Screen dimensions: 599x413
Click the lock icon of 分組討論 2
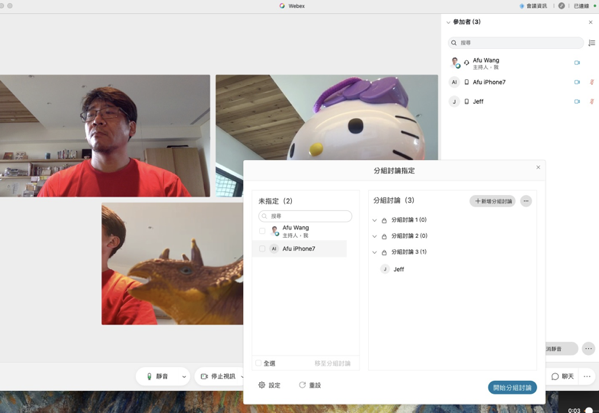[x=384, y=236]
